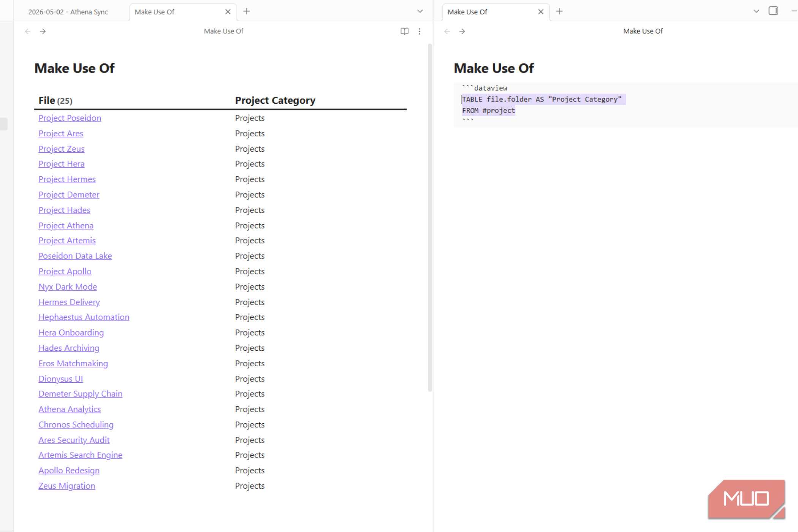Click the File (25) column header
This screenshot has height=532, width=798.
[x=55, y=101]
